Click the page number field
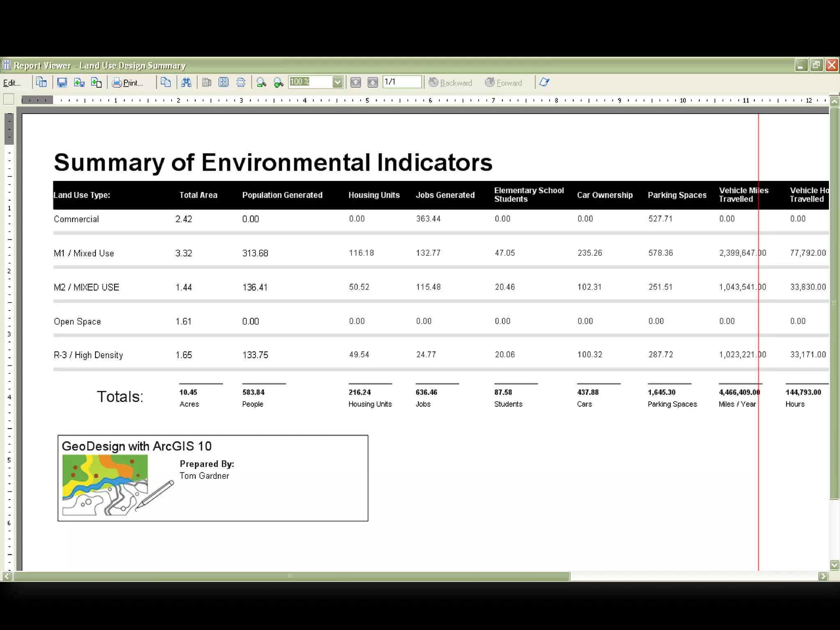 [402, 82]
